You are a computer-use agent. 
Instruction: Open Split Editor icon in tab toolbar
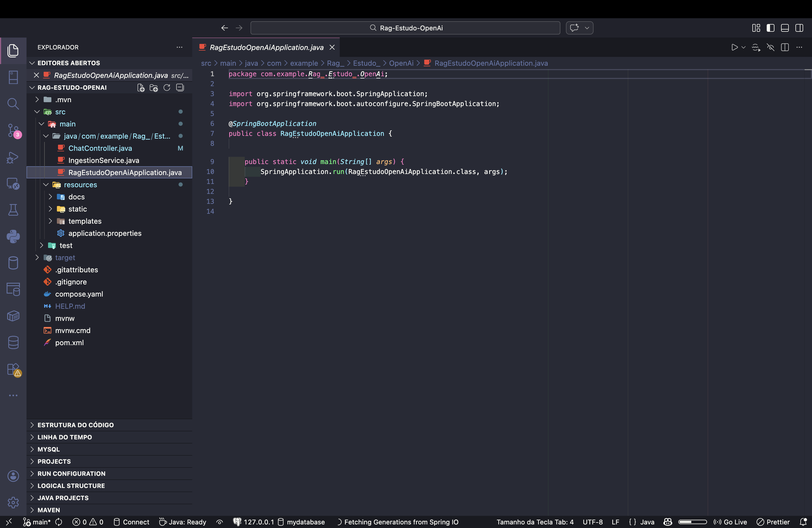[x=785, y=47]
